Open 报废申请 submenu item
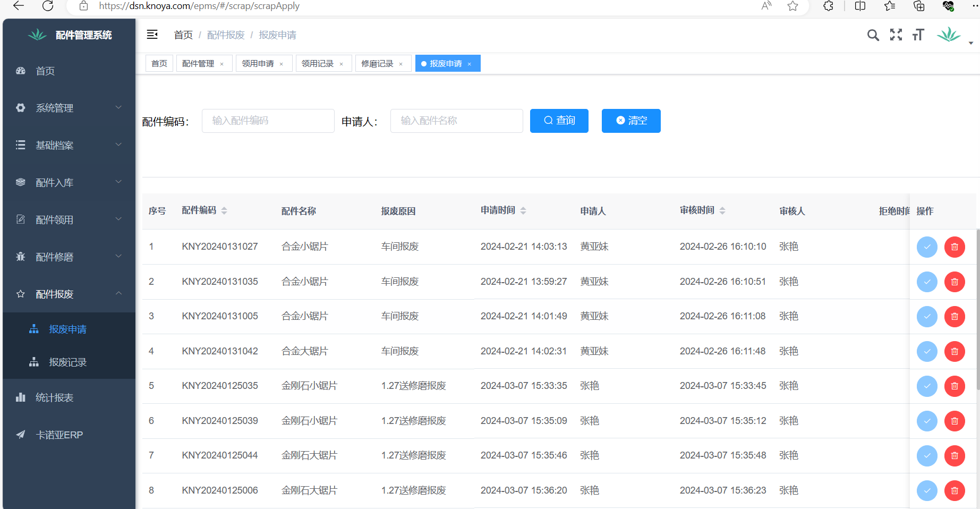This screenshot has height=509, width=980. 69,329
